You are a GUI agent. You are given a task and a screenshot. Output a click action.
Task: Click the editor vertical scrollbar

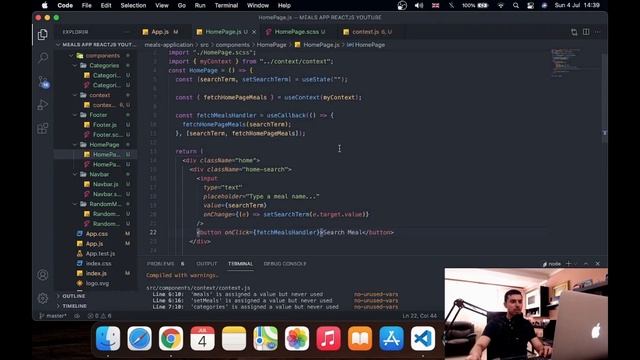click(604, 98)
